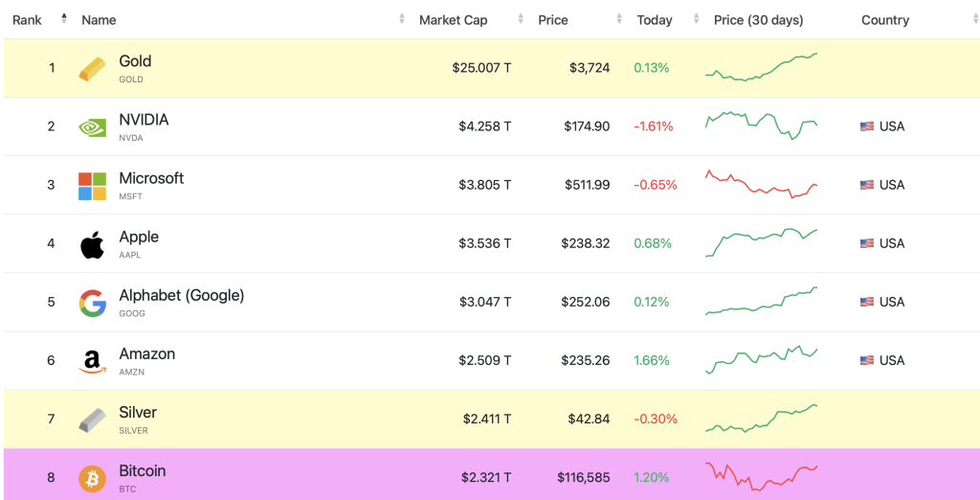This screenshot has height=500, width=980.
Task: Click the Silver bar icon
Action: click(93, 420)
